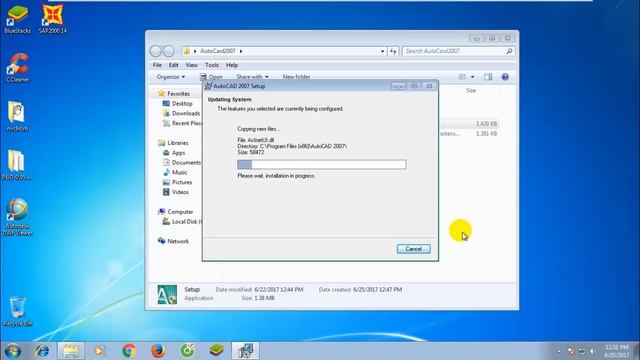Open the view options dropdown arrow

coord(472,77)
